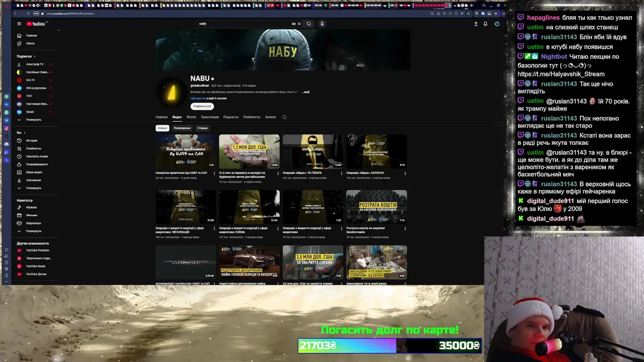
Task: Start voice search with microphone icon
Action: point(322,24)
